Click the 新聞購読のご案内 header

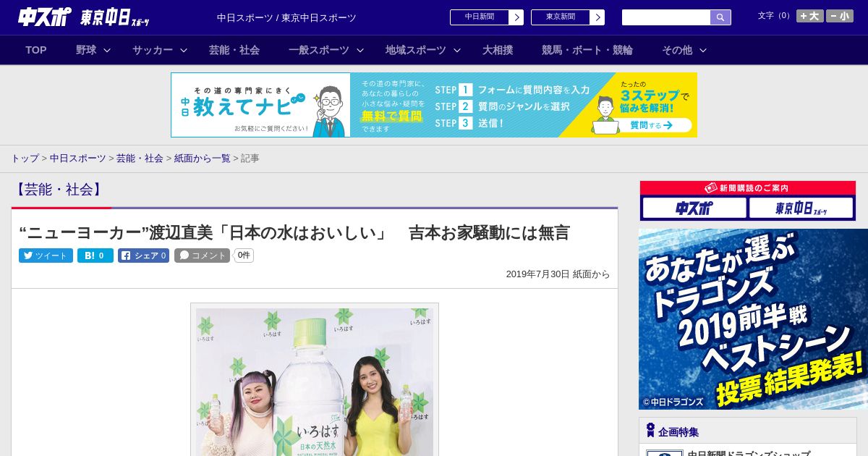click(x=748, y=188)
